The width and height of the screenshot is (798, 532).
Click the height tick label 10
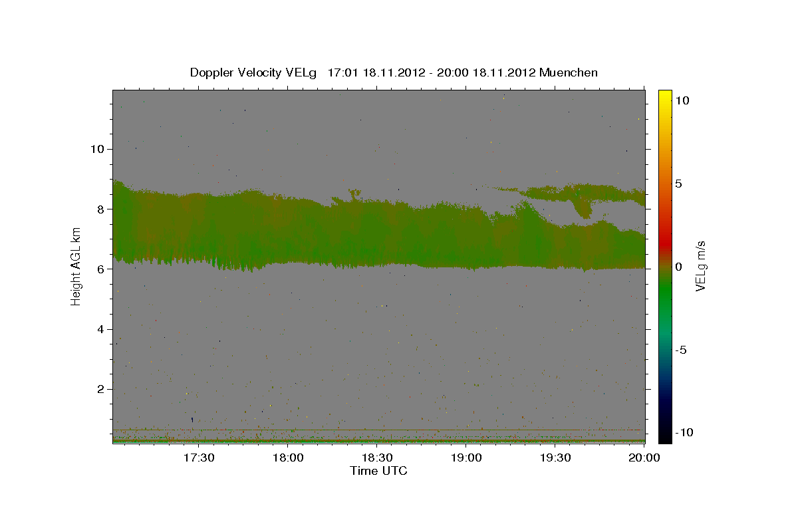tap(97, 149)
